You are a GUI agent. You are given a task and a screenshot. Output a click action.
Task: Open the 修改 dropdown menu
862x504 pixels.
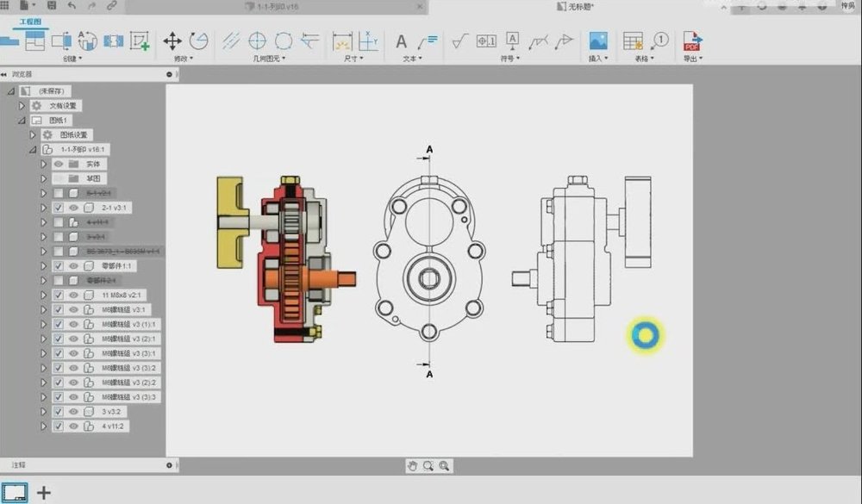(x=184, y=59)
